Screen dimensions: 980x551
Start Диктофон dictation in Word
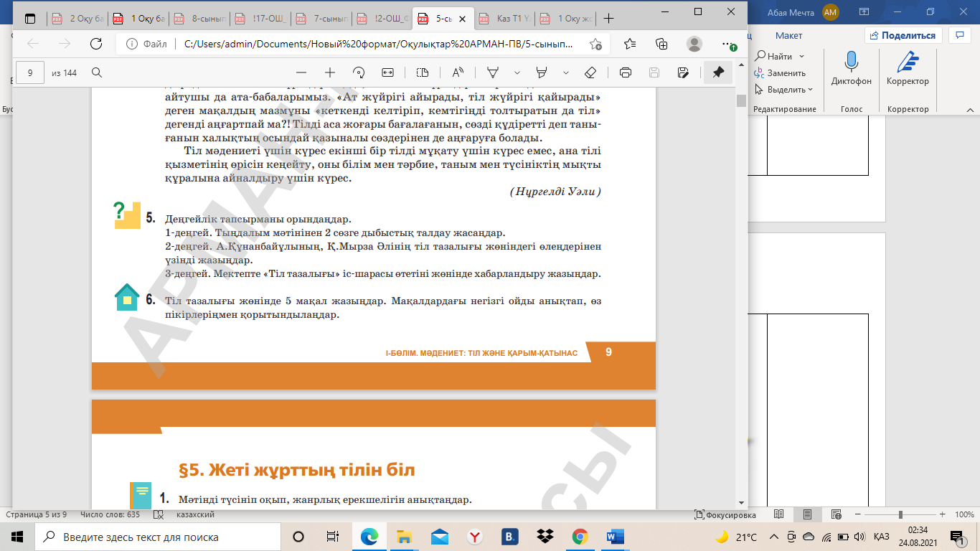852,70
